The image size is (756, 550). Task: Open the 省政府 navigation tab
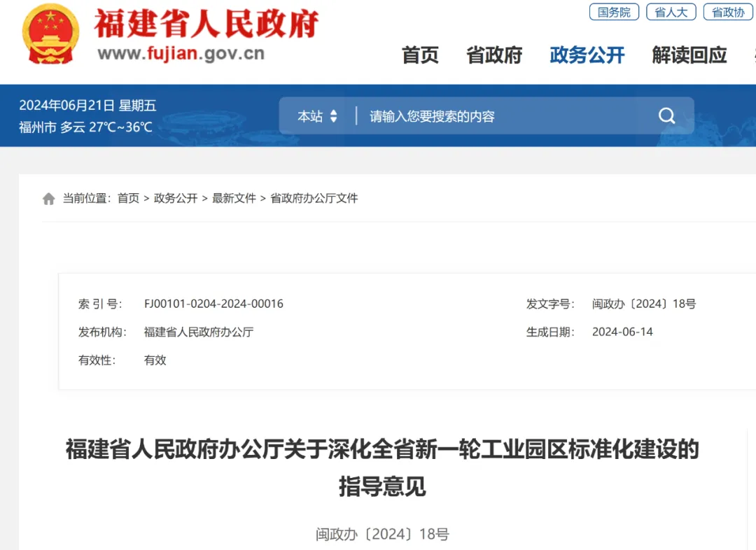coord(494,55)
